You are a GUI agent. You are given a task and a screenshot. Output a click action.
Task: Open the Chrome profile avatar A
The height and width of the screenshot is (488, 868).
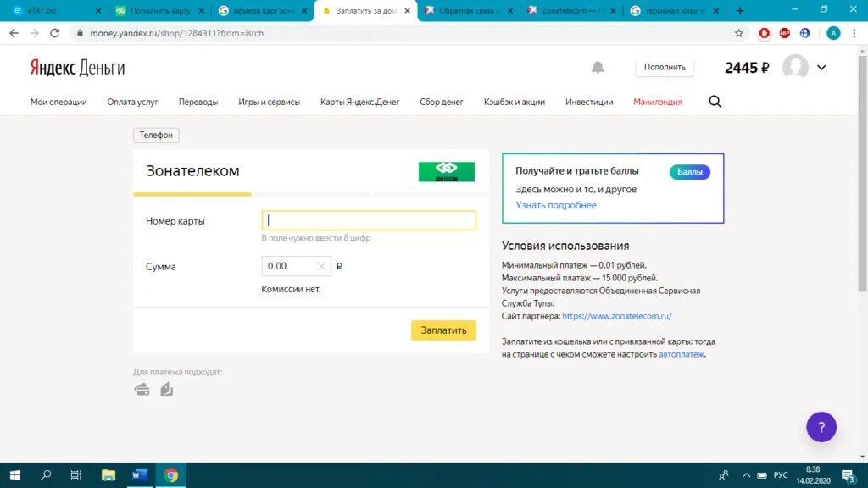click(x=833, y=33)
